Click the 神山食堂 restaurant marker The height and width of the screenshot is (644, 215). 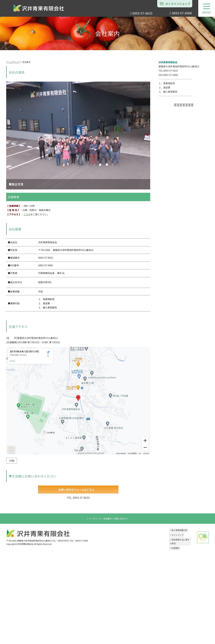pos(78,388)
